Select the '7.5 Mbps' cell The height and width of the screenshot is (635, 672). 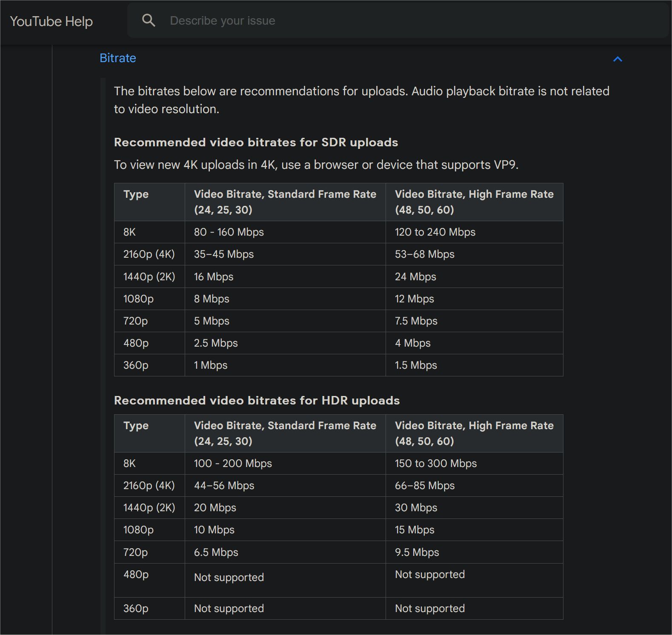point(416,321)
